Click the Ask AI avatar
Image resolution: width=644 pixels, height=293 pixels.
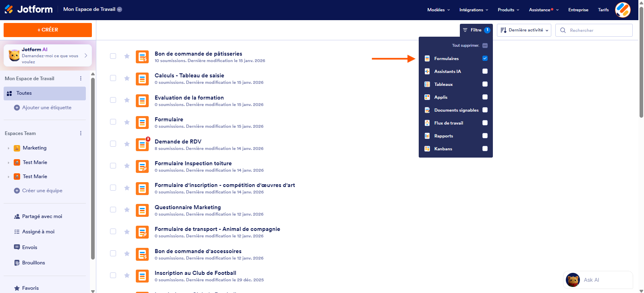pos(573,280)
